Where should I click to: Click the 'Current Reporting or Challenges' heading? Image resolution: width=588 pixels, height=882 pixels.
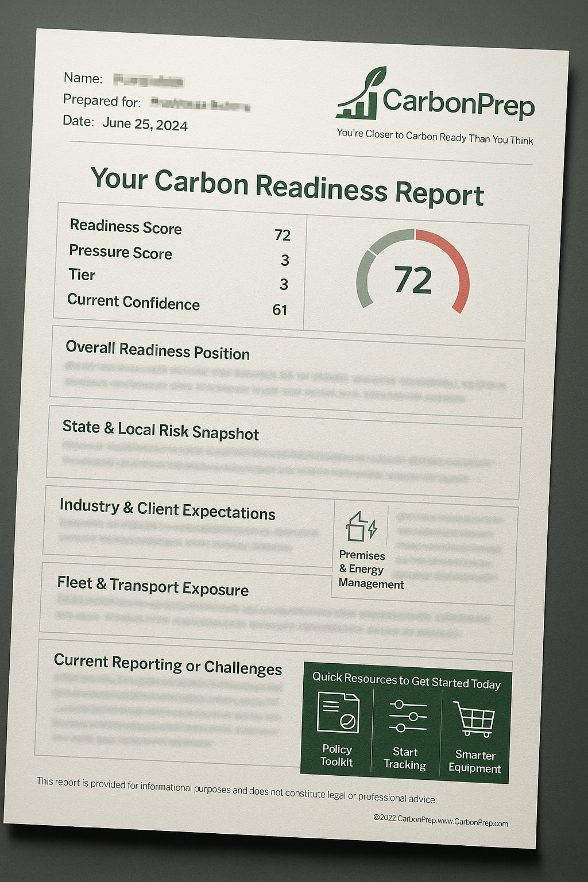[168, 664]
